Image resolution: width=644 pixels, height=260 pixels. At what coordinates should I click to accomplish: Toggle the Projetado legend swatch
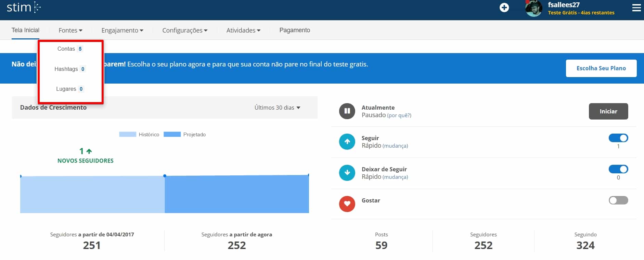point(172,134)
